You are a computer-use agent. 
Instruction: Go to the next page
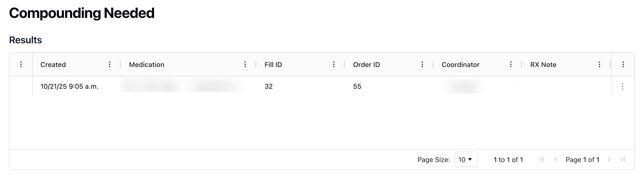[609, 159]
